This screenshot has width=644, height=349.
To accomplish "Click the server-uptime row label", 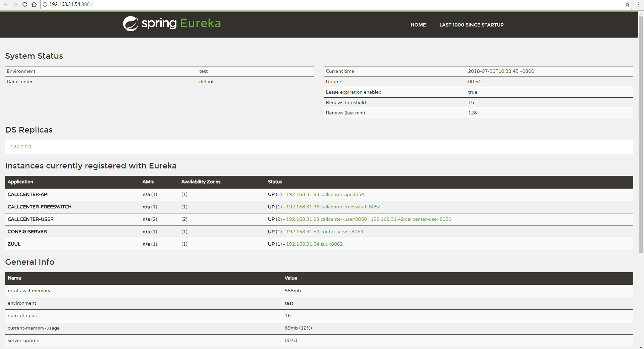I will point(23,340).
